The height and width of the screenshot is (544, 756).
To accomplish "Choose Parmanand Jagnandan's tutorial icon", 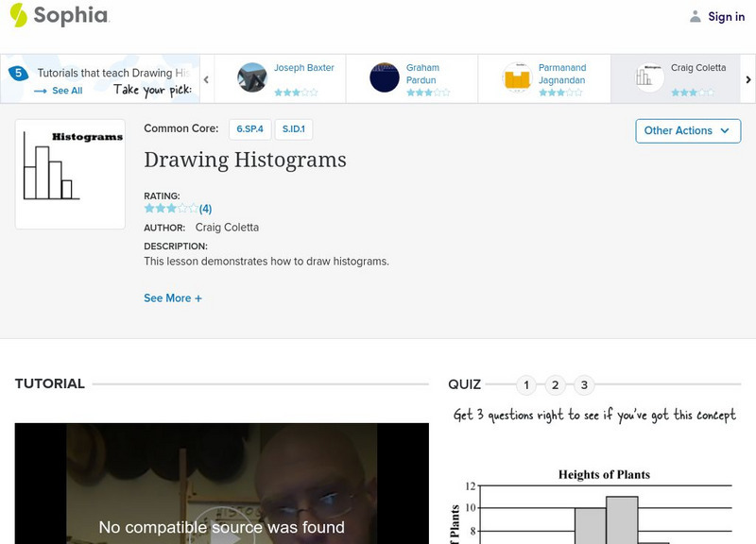I will click(517, 77).
